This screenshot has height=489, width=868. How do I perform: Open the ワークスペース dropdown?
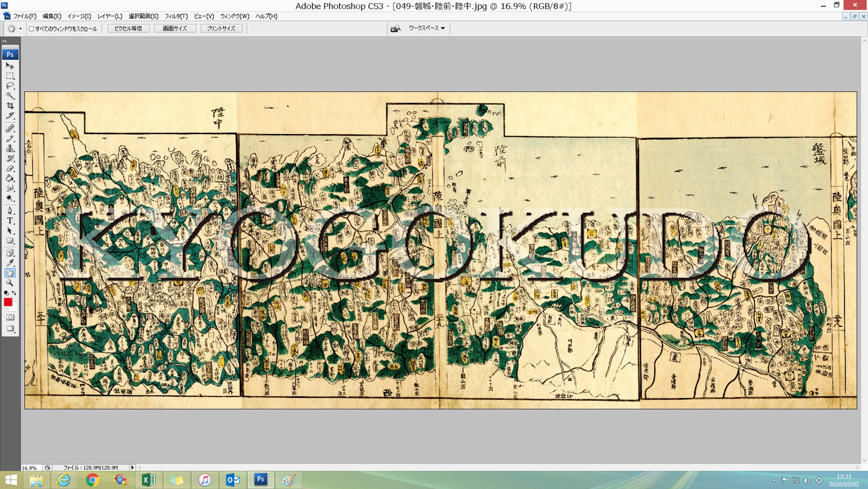pyautogui.click(x=427, y=29)
